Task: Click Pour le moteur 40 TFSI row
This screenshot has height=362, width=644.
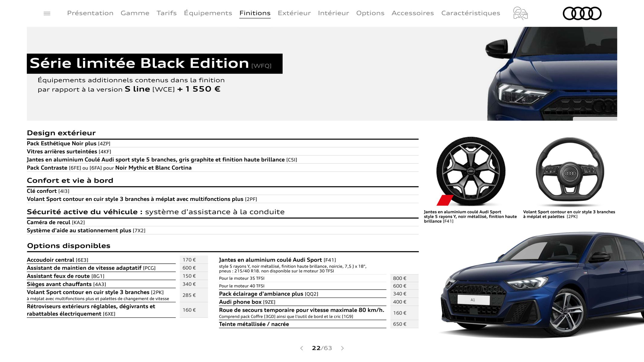Action: click(x=303, y=286)
